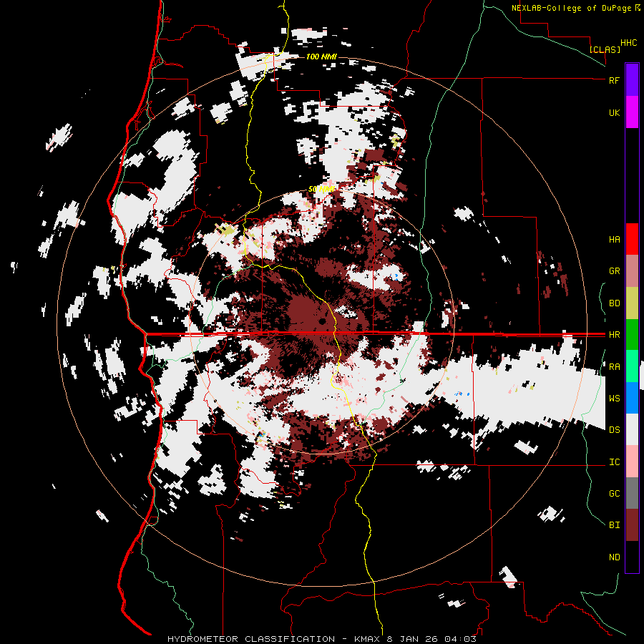Click the purple RF color swatch
This screenshot has height=644, width=644.
(x=632, y=80)
